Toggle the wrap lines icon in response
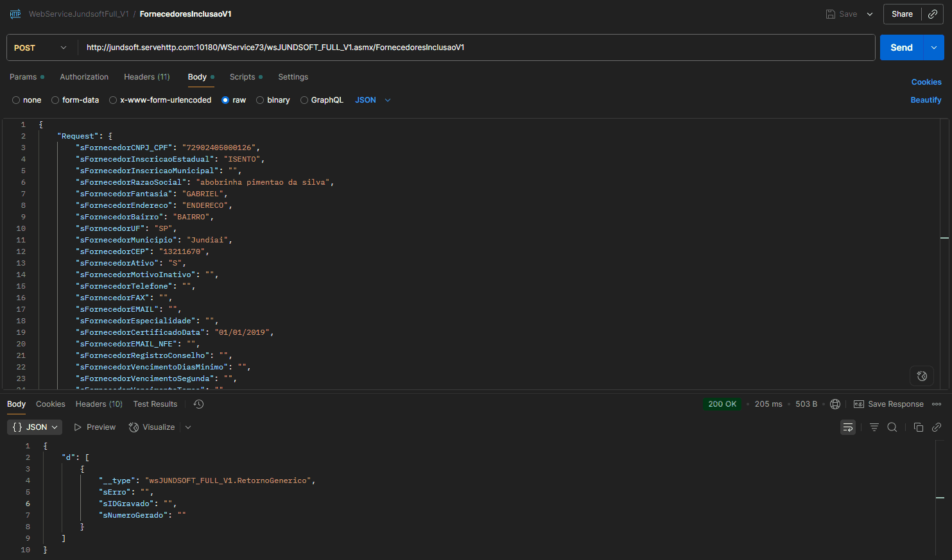The width and height of the screenshot is (952, 560). (848, 427)
